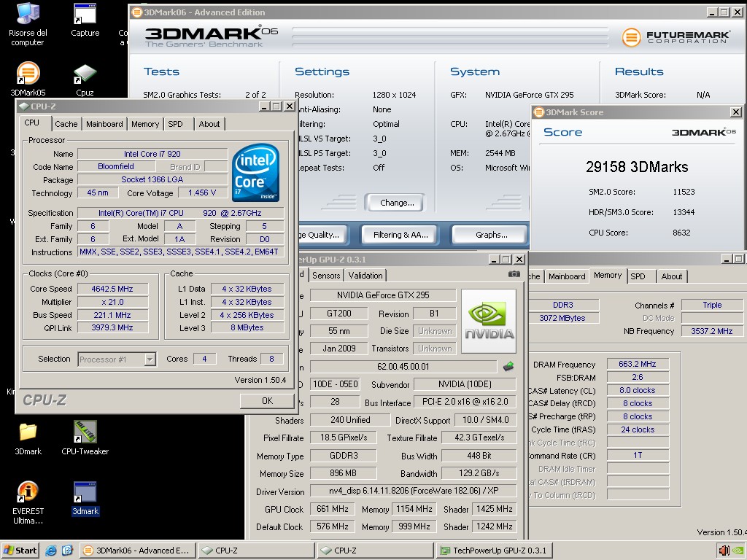Launch CPU-Tweaker desktop icon
This screenshot has width=747, height=560.
(85, 438)
